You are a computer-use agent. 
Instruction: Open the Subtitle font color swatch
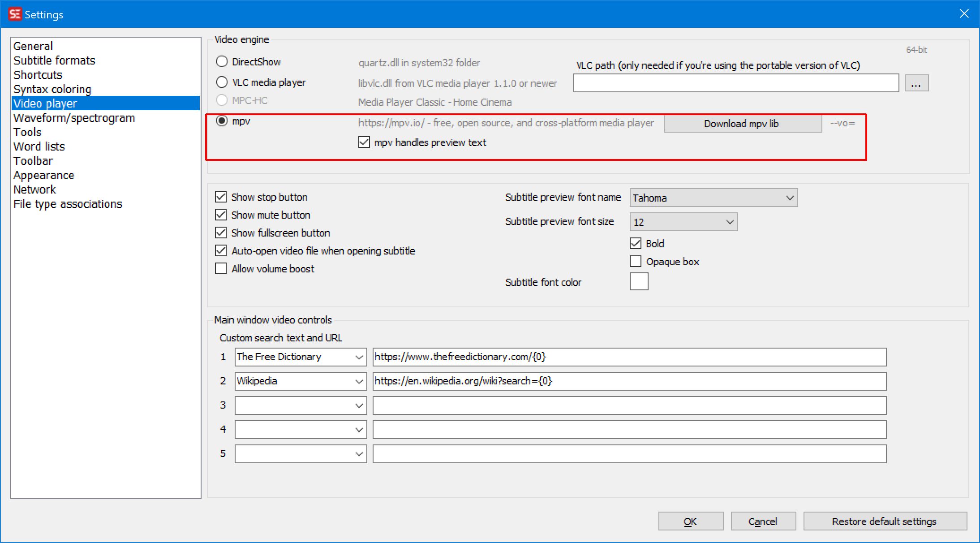[x=639, y=281]
